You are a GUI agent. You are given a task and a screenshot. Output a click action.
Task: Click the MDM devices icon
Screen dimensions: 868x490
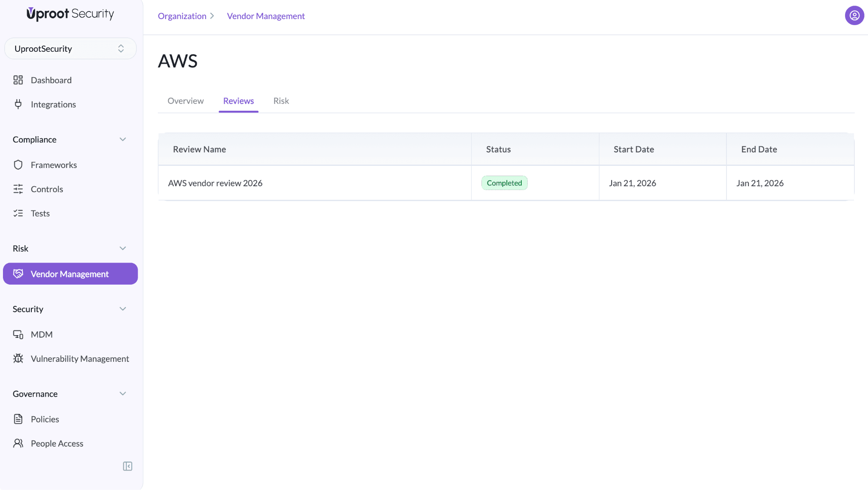pyautogui.click(x=18, y=335)
